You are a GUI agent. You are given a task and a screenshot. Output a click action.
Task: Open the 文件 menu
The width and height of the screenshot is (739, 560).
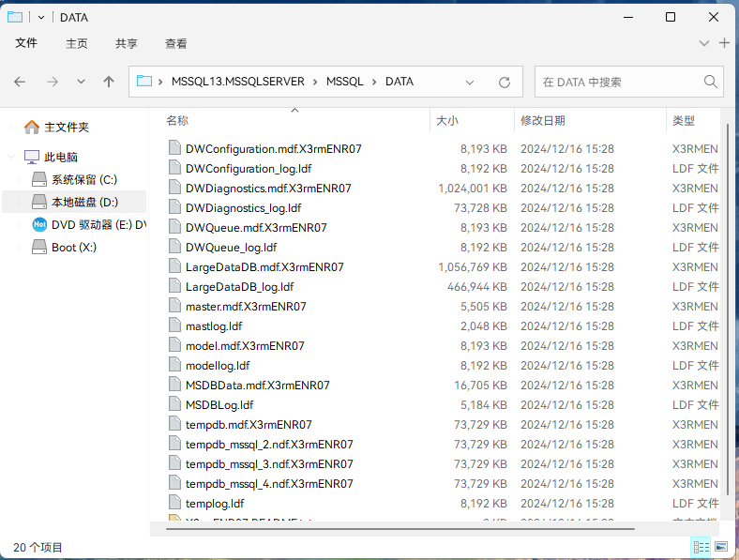[x=26, y=43]
